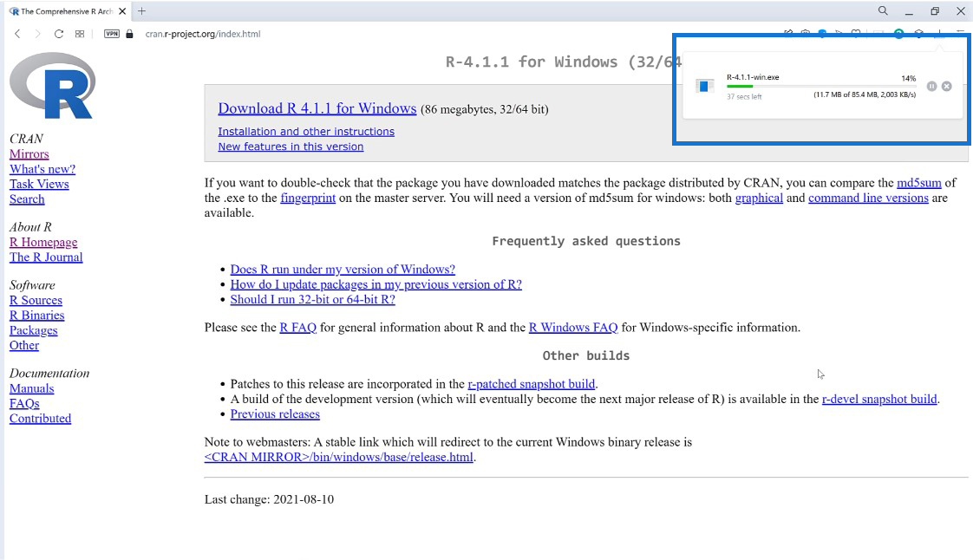Screen dimensions: 973x560
Task: Open the R FAQ link
Action: click(x=297, y=327)
